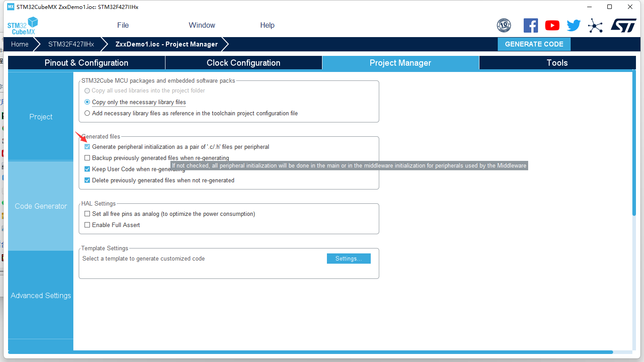Click the STM32CubeMX logo
644x362 pixels.
pos(22,26)
